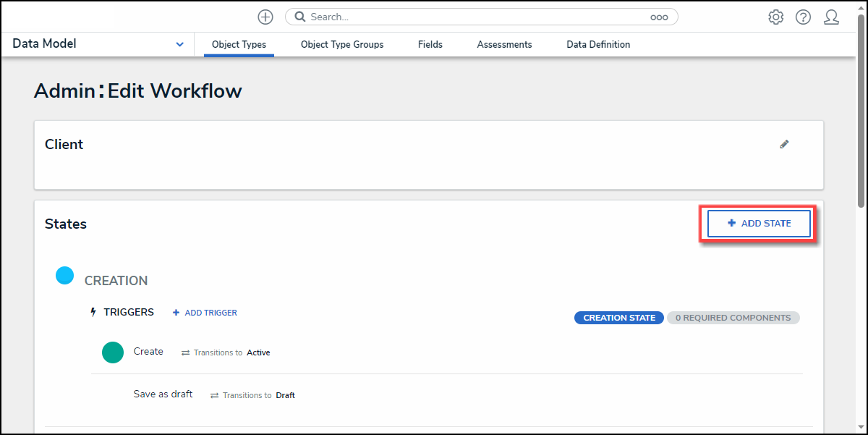
Task: Go to the Fields tab
Action: tap(430, 44)
